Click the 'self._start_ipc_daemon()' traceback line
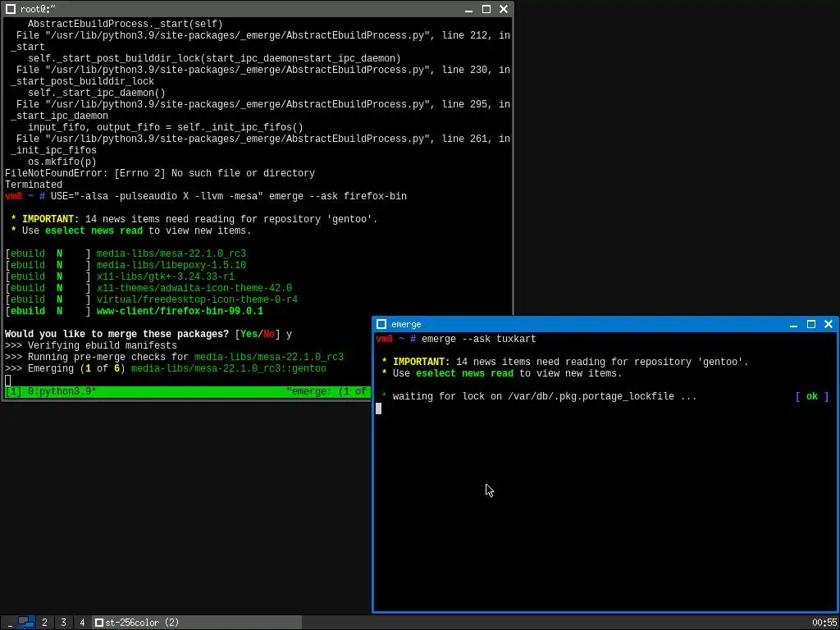Screen dimensions: 840x630 [x=97, y=93]
